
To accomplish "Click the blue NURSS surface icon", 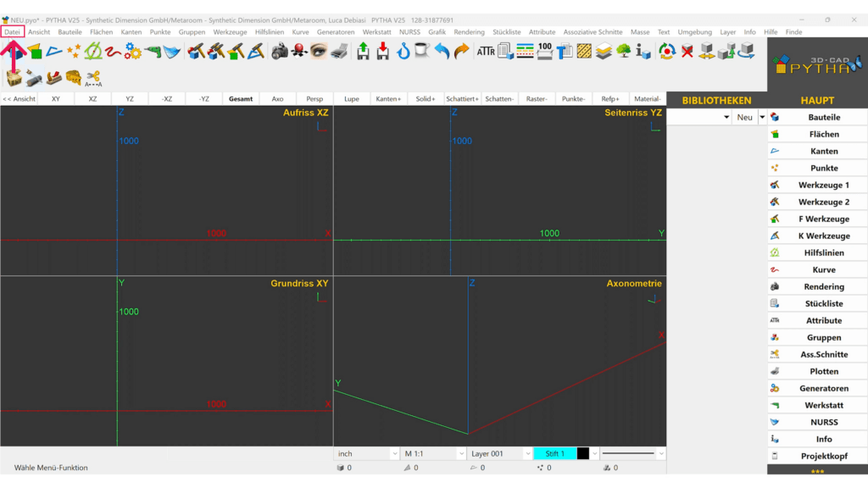I will pyautogui.click(x=172, y=52).
